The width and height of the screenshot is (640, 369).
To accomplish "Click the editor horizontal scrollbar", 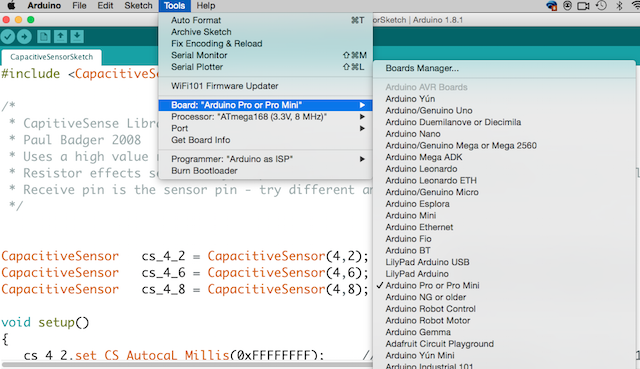I will point(188,365).
